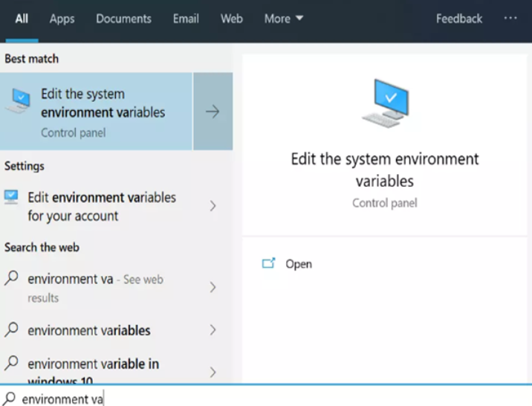
Task: Click the large computer icon in preview pane
Action: pyautogui.click(x=386, y=103)
